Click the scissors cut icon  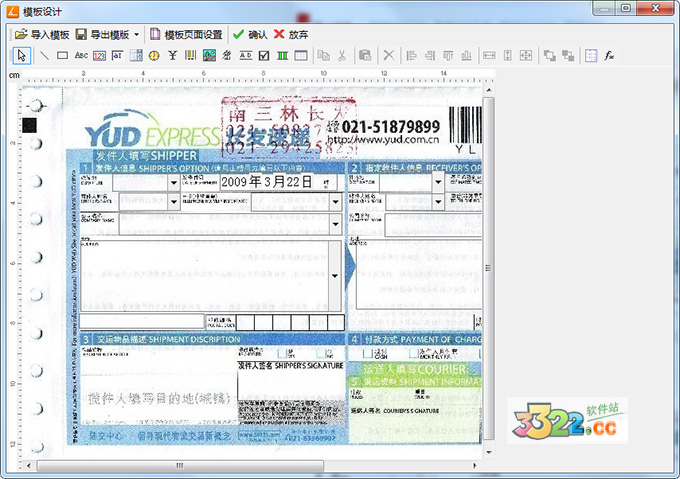pos(342,55)
